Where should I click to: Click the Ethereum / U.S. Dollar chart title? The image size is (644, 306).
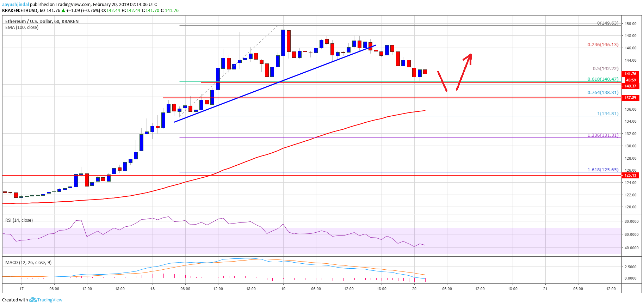(x=42, y=21)
